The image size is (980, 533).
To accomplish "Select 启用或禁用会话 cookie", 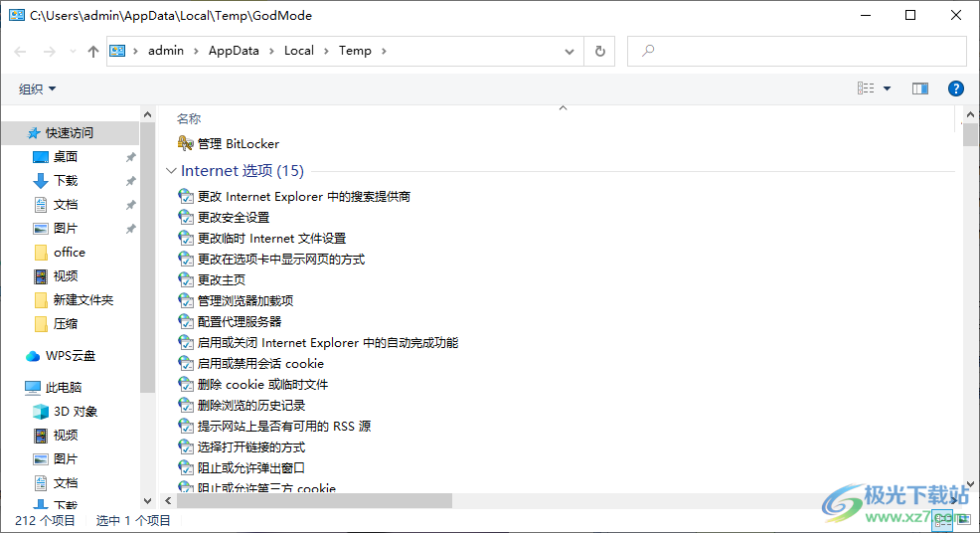I will tap(250, 364).
